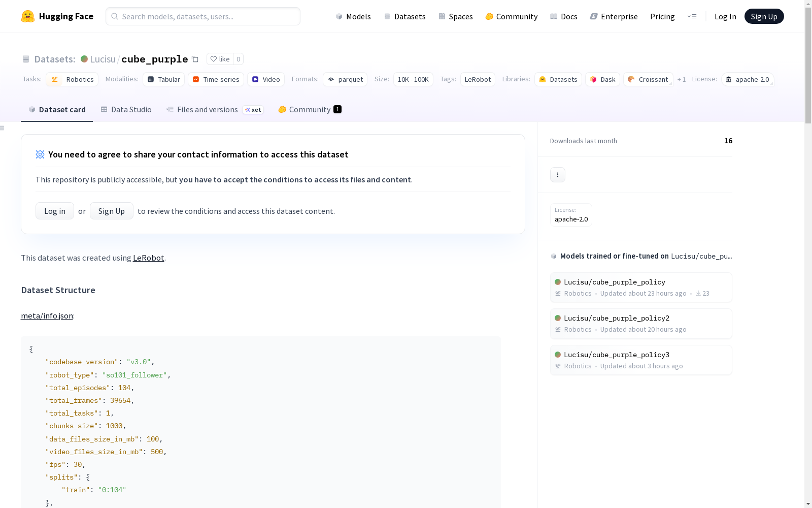Like this dataset with the heart button
The image size is (812, 508).
220,59
